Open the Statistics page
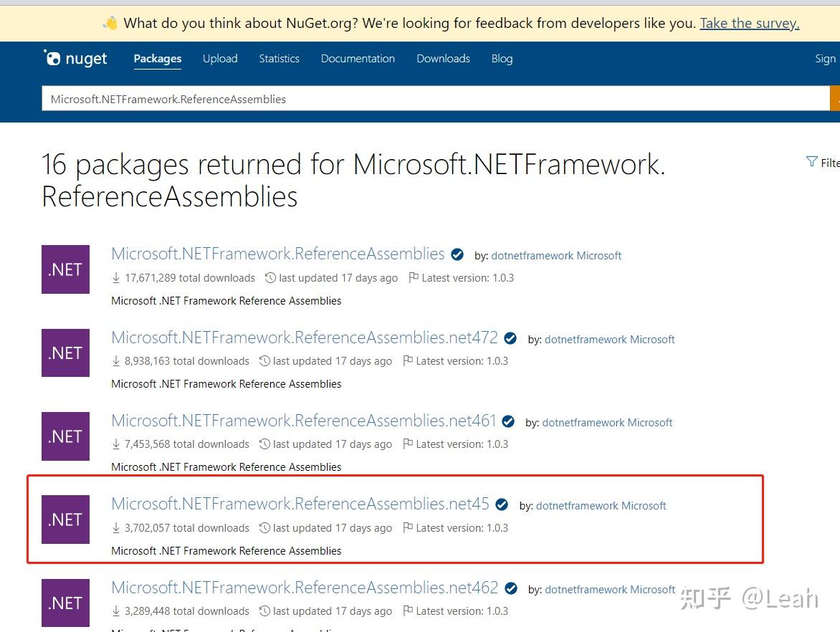Viewport: 840px width, 632px height. pos(279,58)
